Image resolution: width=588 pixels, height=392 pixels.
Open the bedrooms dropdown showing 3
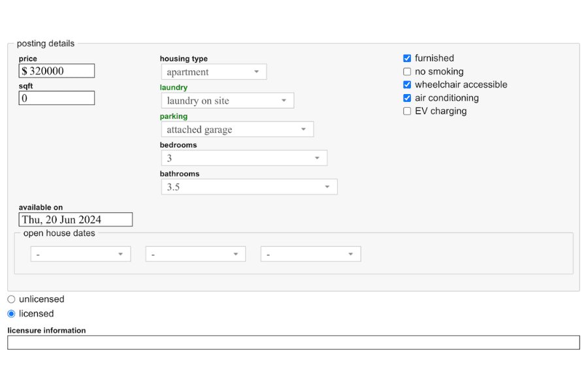click(244, 158)
